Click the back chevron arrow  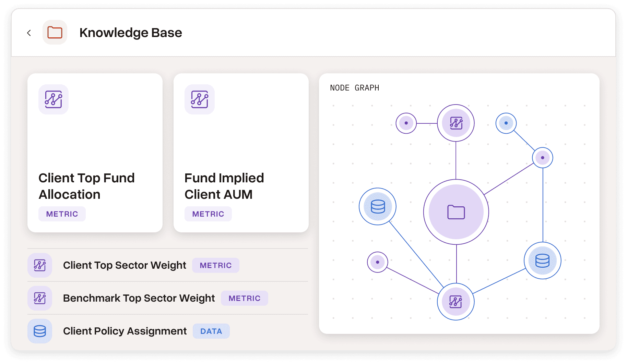coord(29,33)
